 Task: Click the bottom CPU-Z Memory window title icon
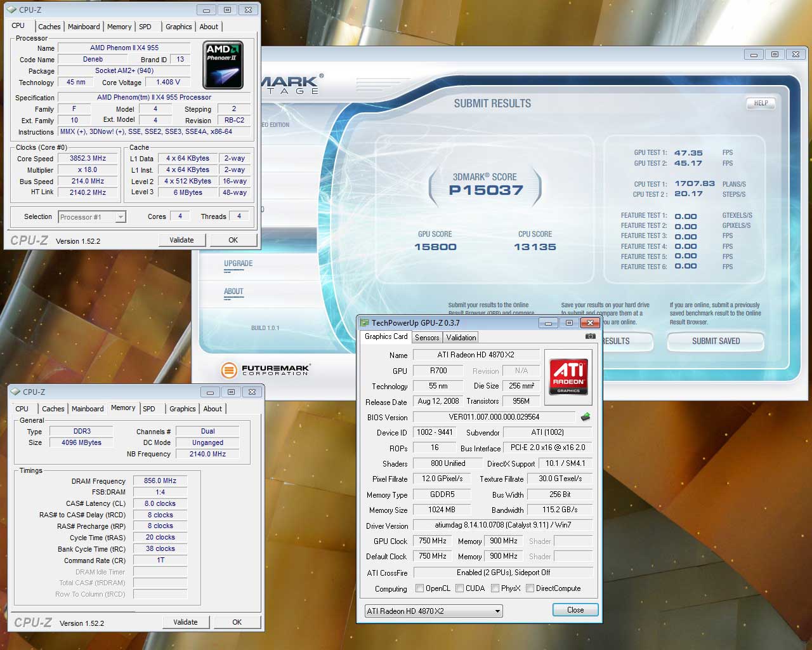coord(16,392)
